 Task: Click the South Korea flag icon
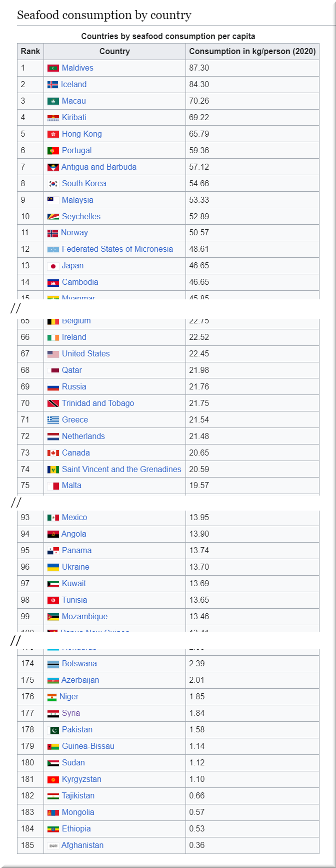tap(53, 184)
